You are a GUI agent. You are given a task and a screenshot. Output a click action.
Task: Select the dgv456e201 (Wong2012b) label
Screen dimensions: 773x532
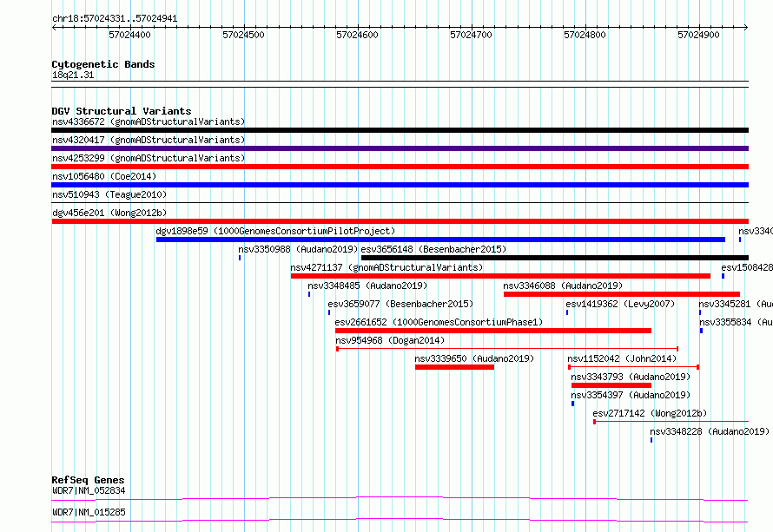tap(109, 213)
